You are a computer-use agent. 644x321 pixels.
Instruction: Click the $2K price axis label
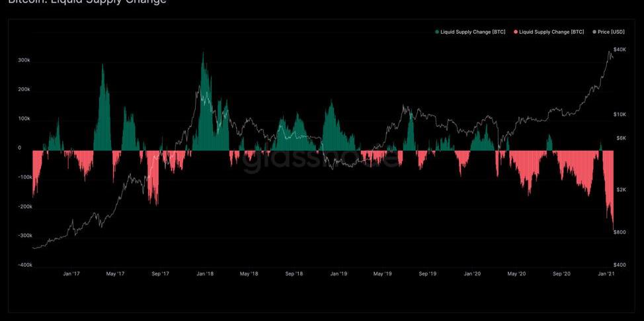pos(620,189)
